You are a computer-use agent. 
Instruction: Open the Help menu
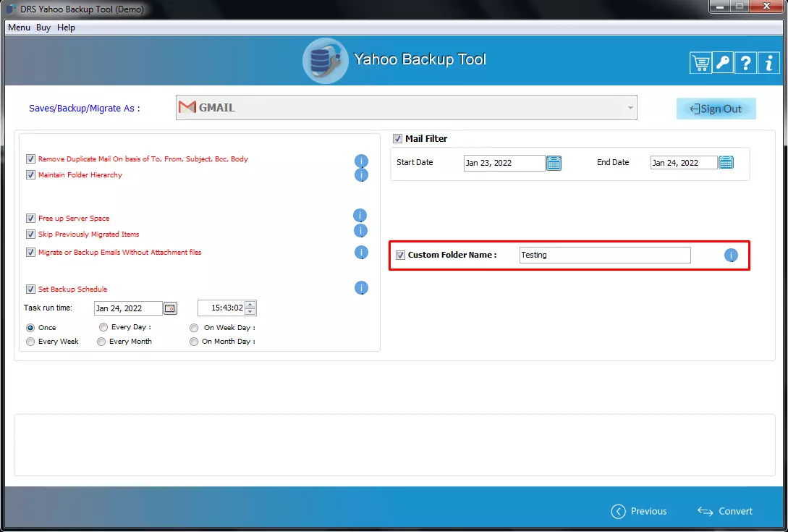[66, 28]
